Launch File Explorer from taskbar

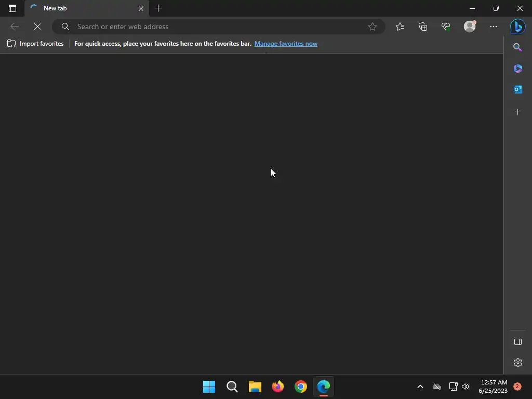coord(255,387)
